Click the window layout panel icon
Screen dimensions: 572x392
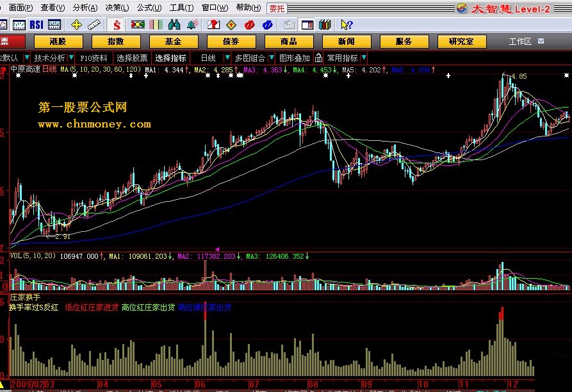pyautogui.click(x=307, y=25)
